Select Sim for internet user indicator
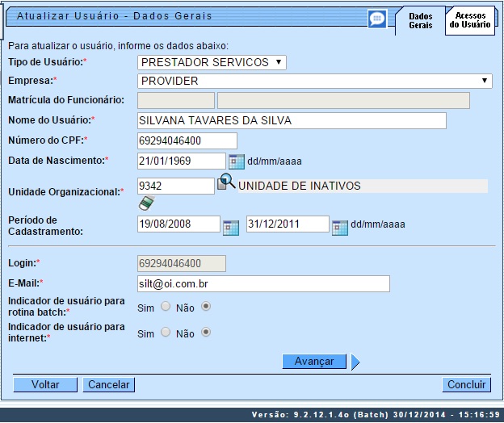 [165, 333]
